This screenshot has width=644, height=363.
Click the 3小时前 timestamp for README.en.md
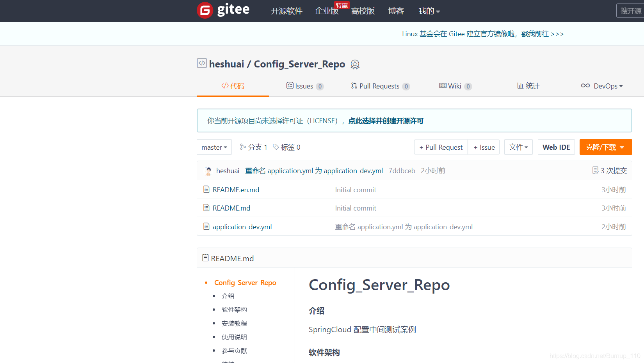(x=614, y=190)
